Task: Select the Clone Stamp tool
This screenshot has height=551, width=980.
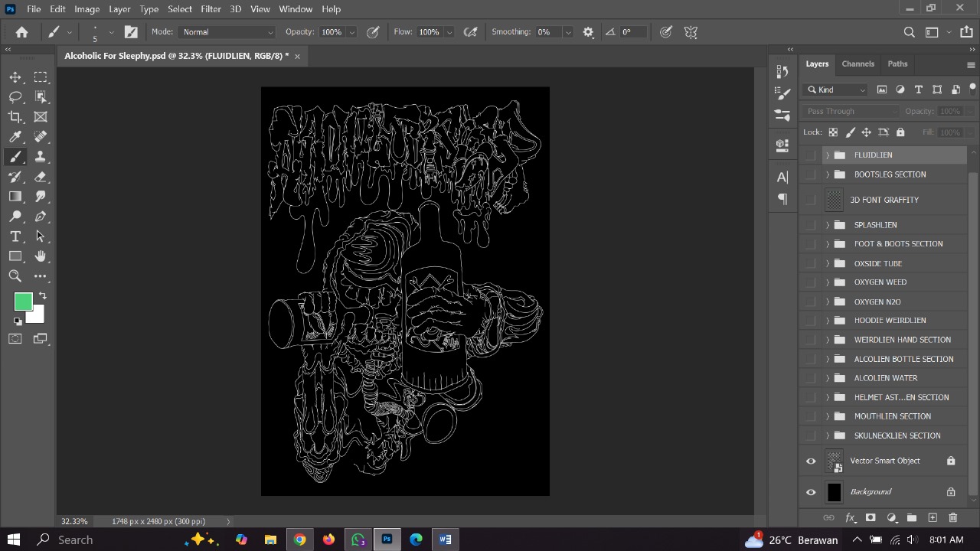Action: pos(41,156)
